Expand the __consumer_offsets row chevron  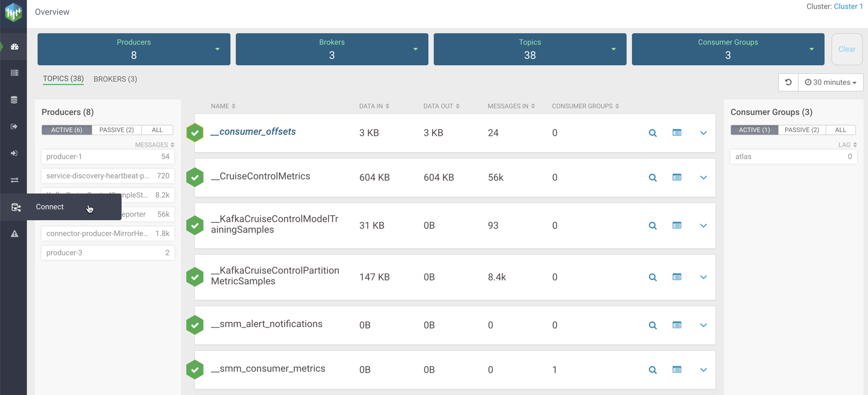(x=703, y=133)
